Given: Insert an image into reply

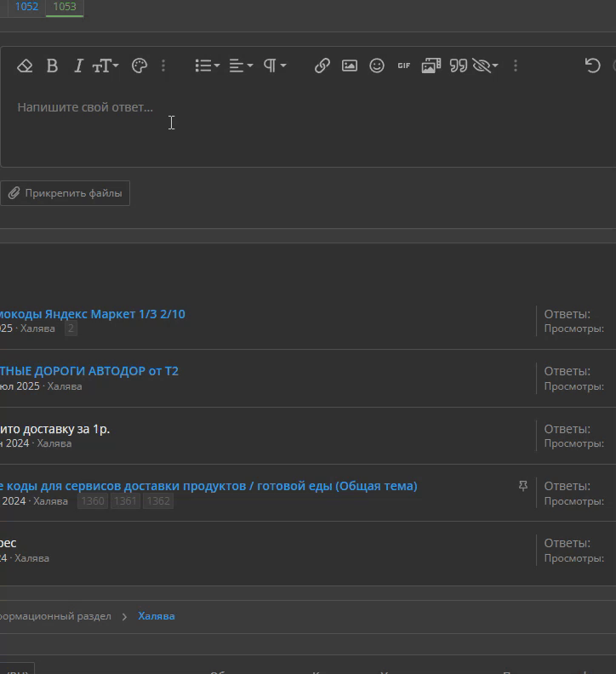Looking at the screenshot, I should (x=350, y=66).
